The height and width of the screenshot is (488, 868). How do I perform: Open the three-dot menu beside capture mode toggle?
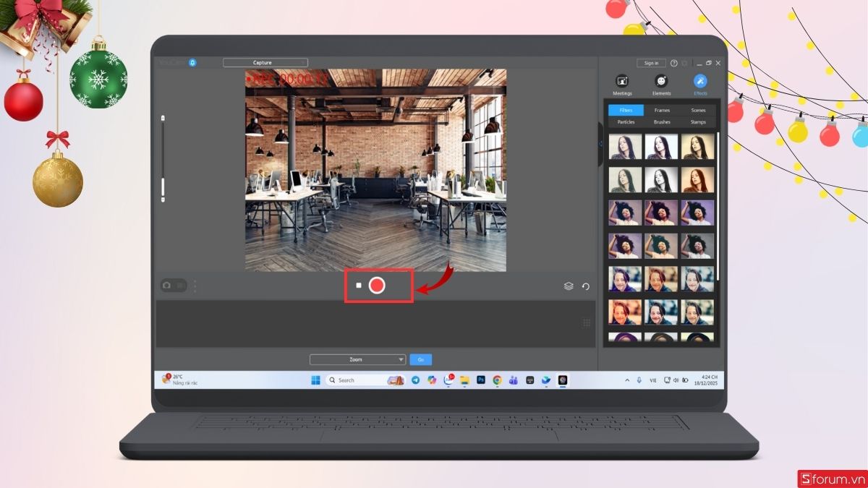[x=194, y=285]
